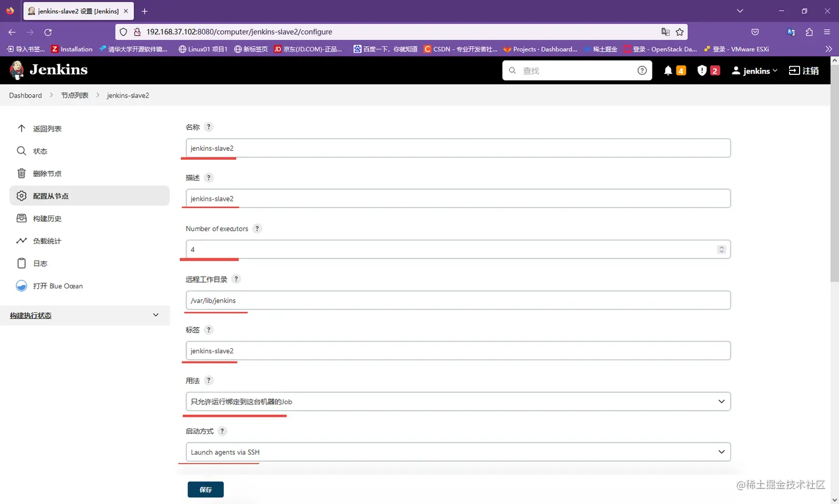Open the security warning shield icon
This screenshot has height=504, width=839.
click(702, 70)
